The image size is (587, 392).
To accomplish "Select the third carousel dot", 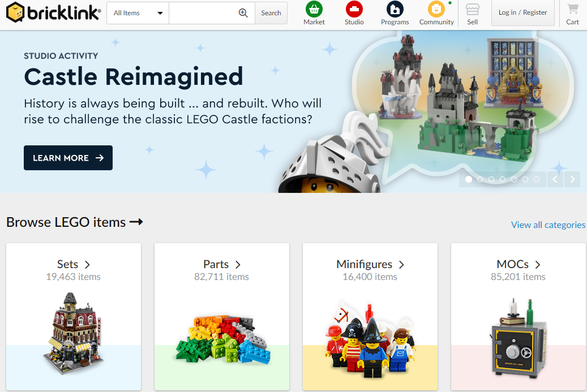I will pyautogui.click(x=491, y=179).
